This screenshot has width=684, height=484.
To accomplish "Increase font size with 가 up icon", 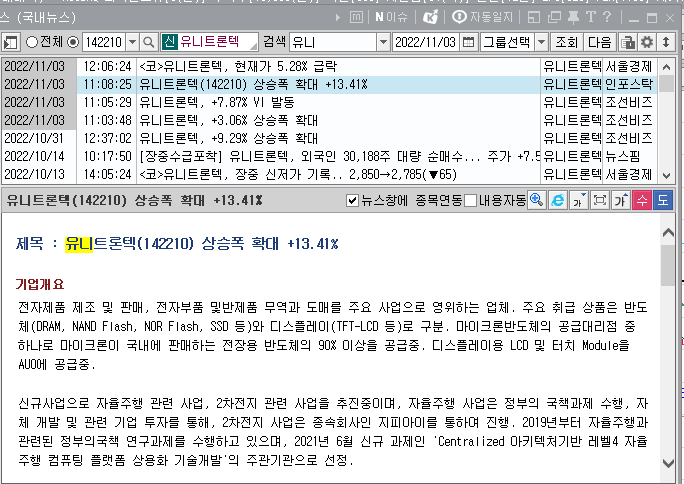I will pyautogui.click(x=621, y=201).
